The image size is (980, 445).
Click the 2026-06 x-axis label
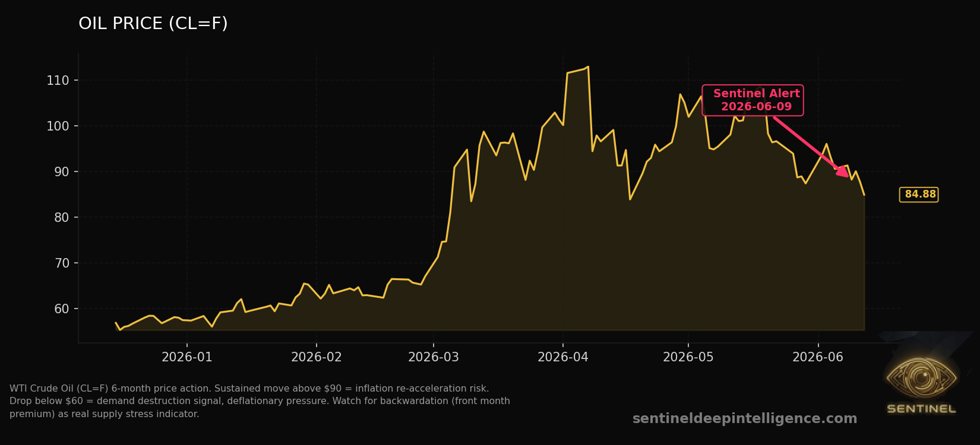818,357
